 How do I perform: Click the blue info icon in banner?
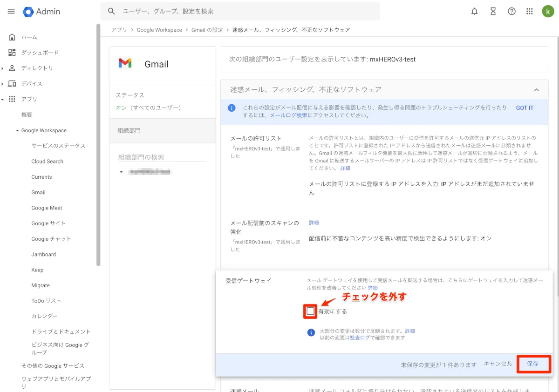click(232, 108)
